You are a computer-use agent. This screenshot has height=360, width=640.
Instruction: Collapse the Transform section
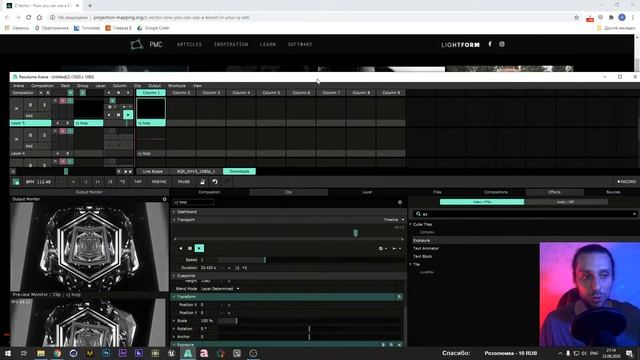click(174, 297)
